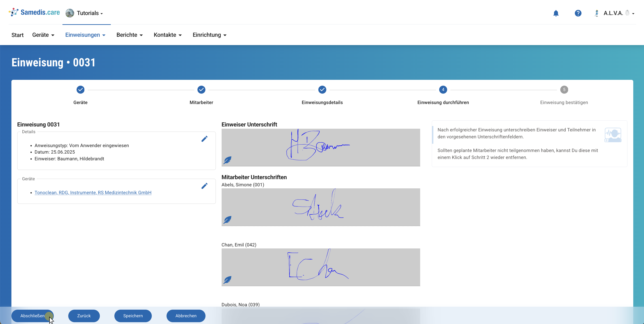Go to completed step Geräte checkmark

80,90
